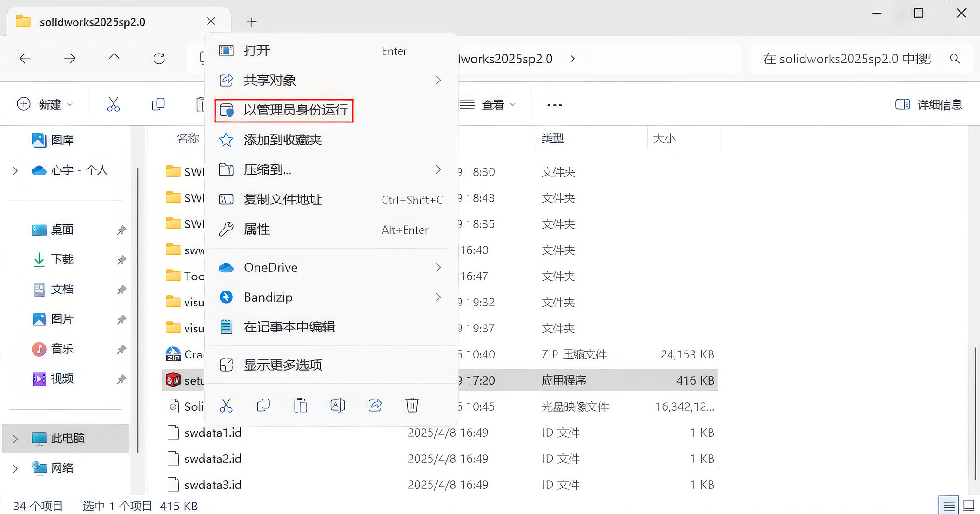This screenshot has height=514, width=980.
Task: Rename via context menu rename icon
Action: [338, 406]
